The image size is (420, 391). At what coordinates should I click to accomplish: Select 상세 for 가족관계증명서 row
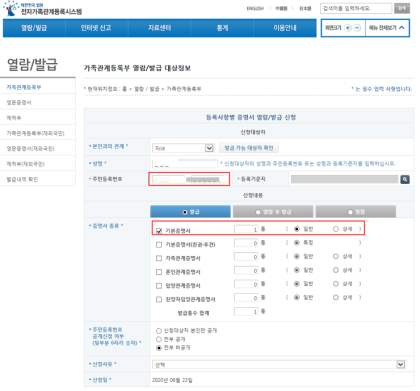pos(336,256)
